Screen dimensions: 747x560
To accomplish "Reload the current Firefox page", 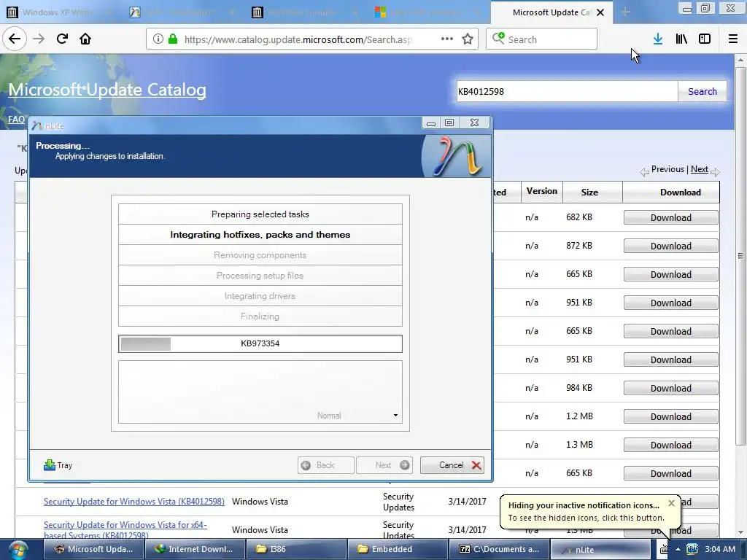I will pyautogui.click(x=62, y=39).
